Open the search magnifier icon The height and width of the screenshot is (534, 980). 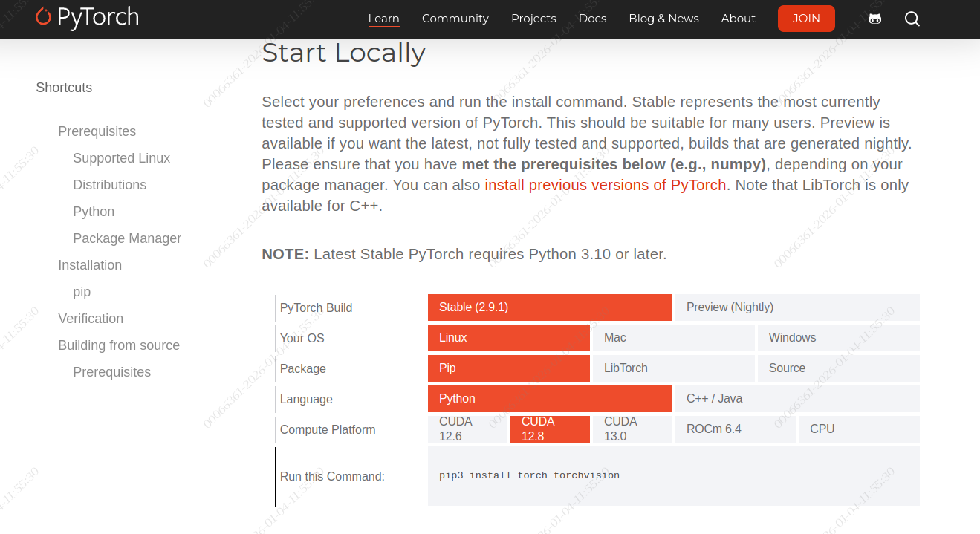(912, 19)
